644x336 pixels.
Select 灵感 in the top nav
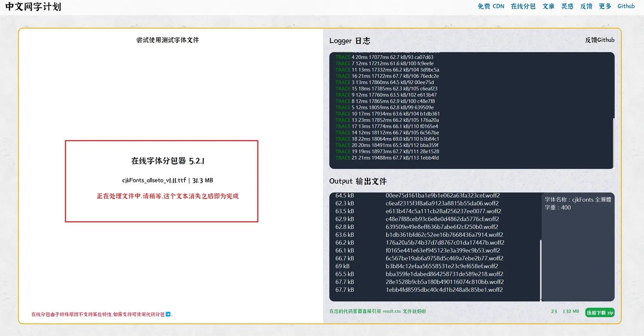coord(567,6)
